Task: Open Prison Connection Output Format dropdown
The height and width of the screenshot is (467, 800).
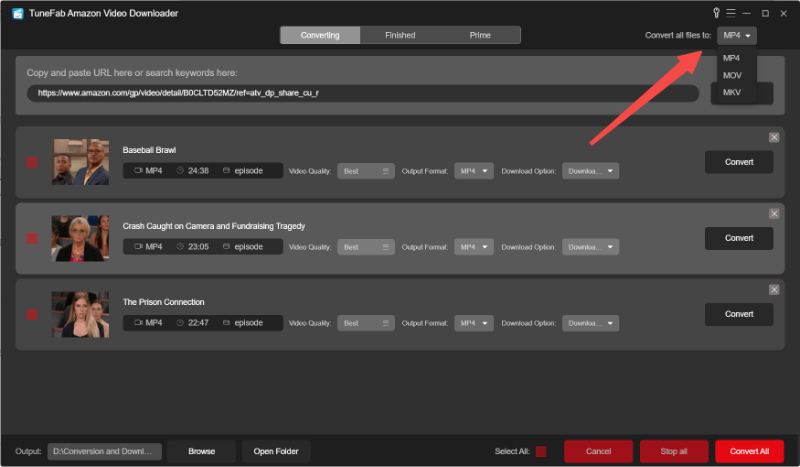Action: coord(474,323)
